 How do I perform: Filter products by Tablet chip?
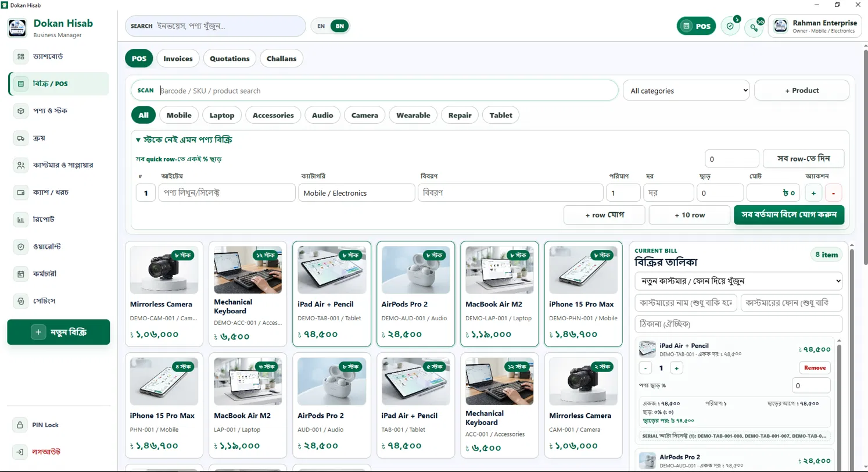point(501,115)
